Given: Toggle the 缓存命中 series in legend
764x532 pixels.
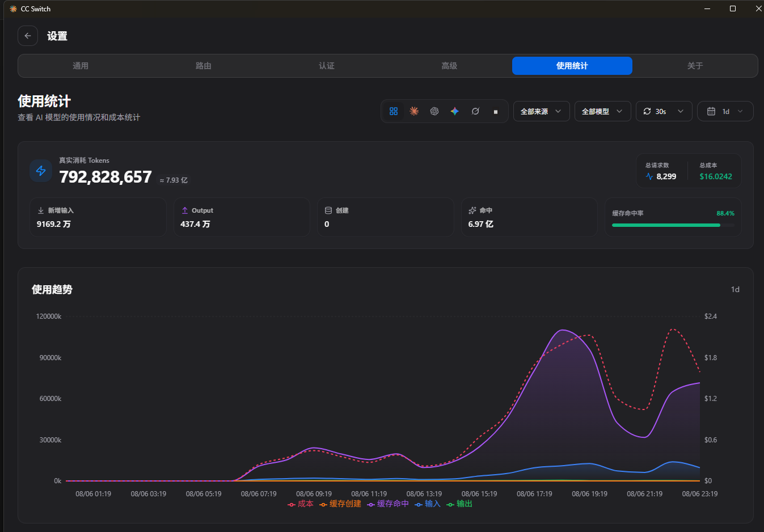Looking at the screenshot, I should pyautogui.click(x=388, y=504).
